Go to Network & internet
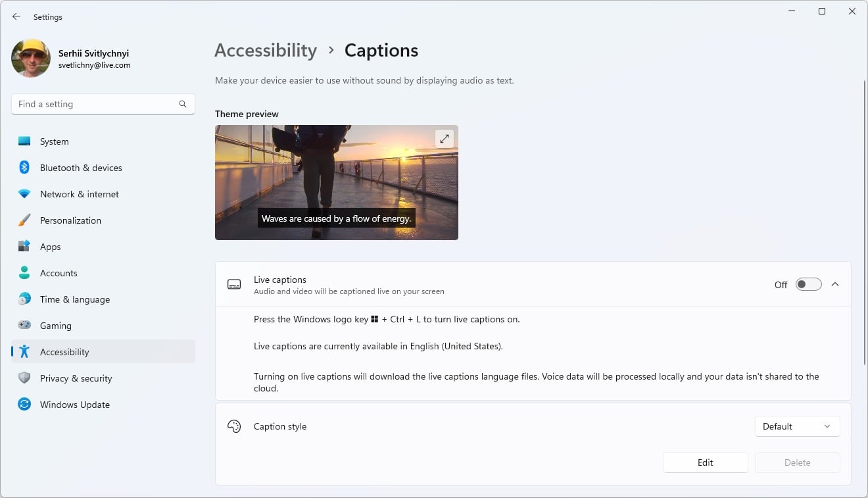This screenshot has width=868, height=498. pyautogui.click(x=103, y=194)
